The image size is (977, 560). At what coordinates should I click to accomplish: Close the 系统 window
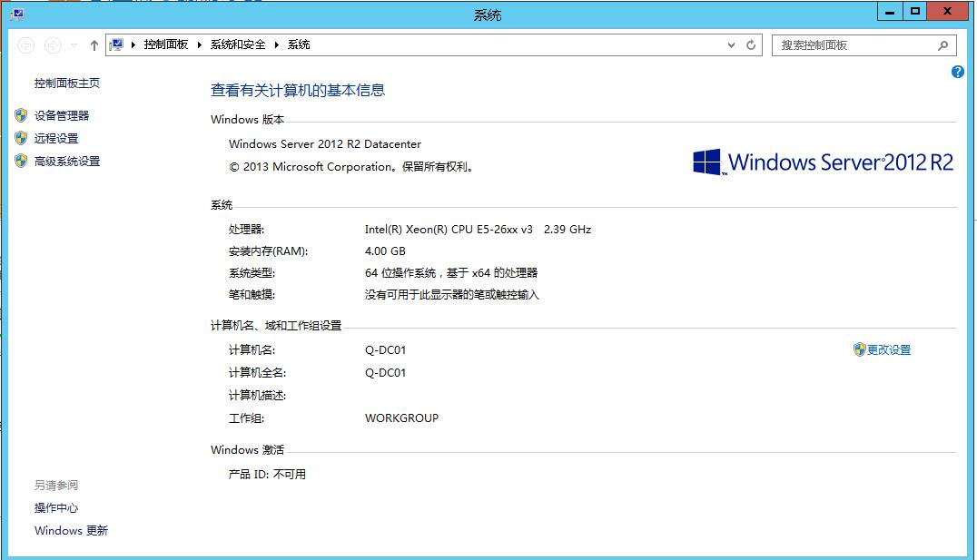947,11
